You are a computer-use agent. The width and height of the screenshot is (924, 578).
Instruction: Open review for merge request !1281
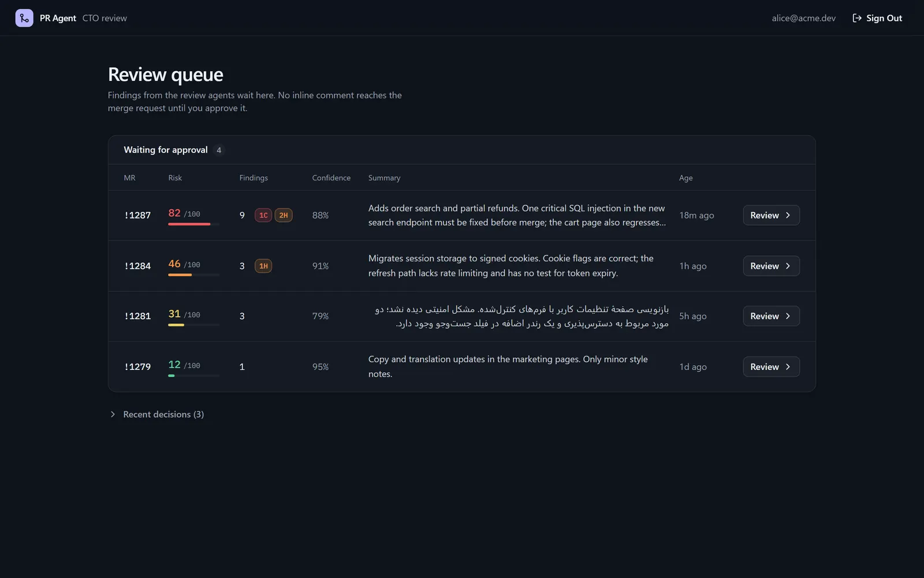[771, 316]
